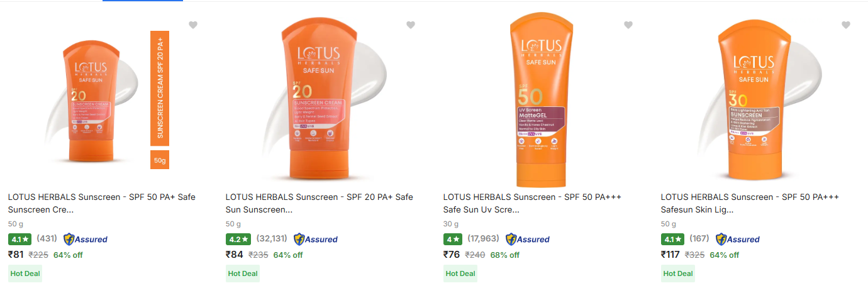Click Hot Deal tag under ₹84 price

(x=243, y=274)
